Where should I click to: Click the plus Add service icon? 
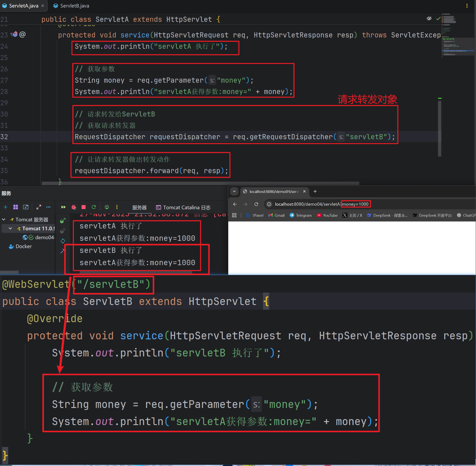[5, 207]
